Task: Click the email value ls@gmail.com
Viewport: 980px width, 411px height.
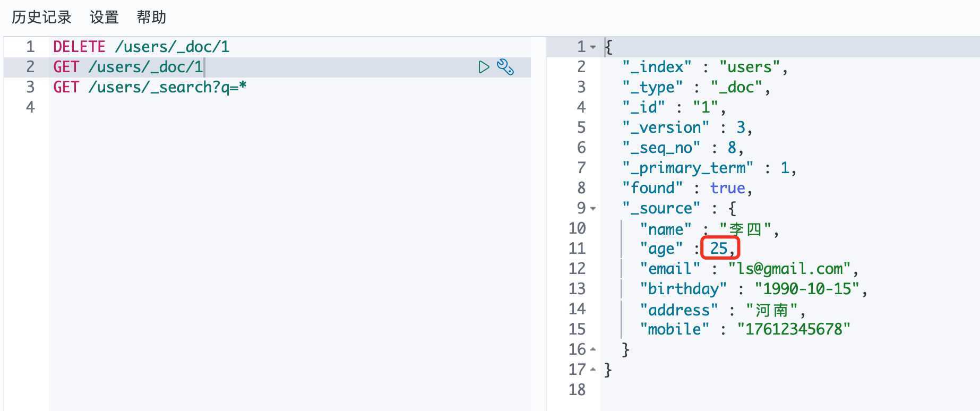Action: coord(789,269)
